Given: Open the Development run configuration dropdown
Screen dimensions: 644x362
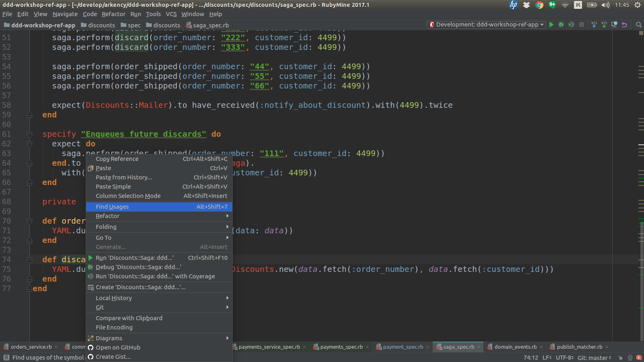Looking at the screenshot, I should 486,25.
